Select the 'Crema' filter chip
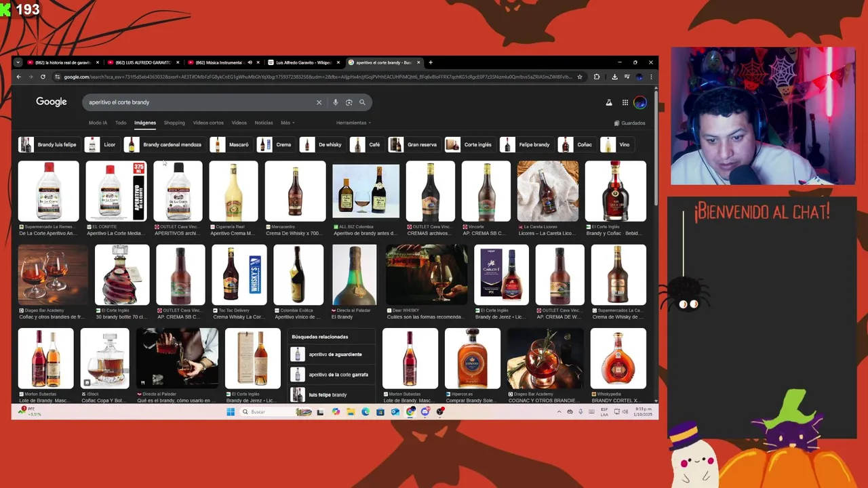Viewport: 868px width, 488px height. 275,144
